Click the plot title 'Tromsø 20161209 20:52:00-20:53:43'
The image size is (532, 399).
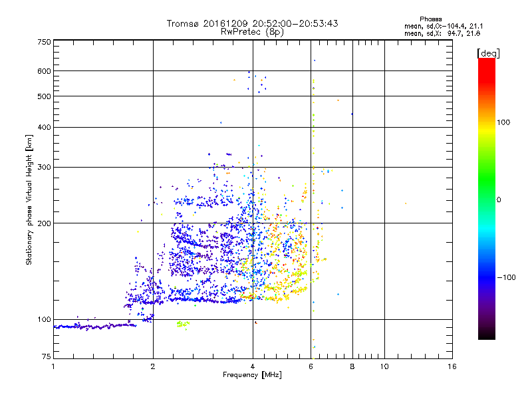coord(252,23)
